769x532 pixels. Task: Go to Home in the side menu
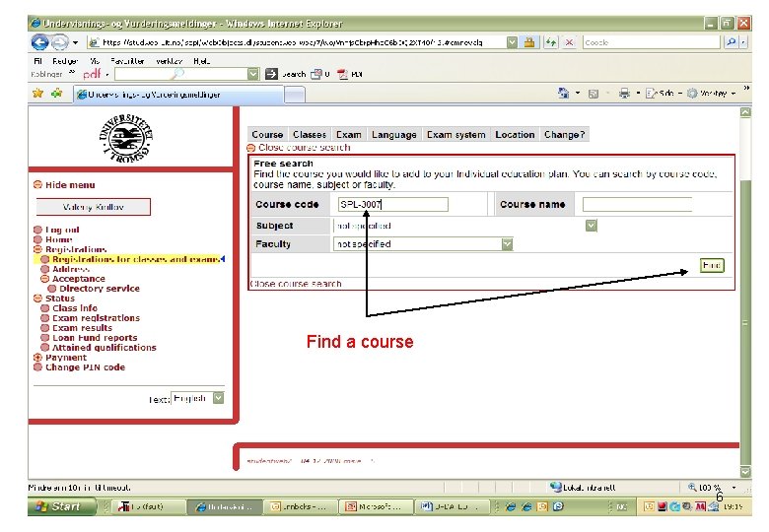(58, 239)
